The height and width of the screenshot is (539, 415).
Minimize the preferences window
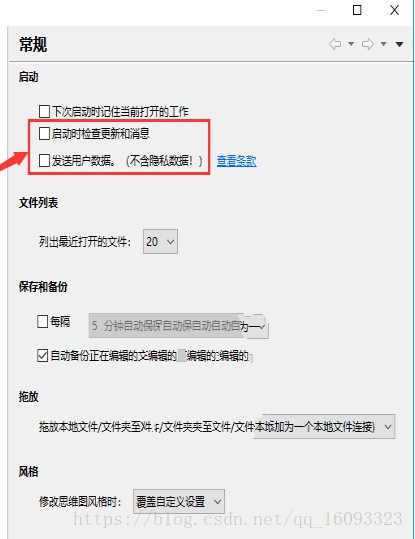(x=321, y=11)
